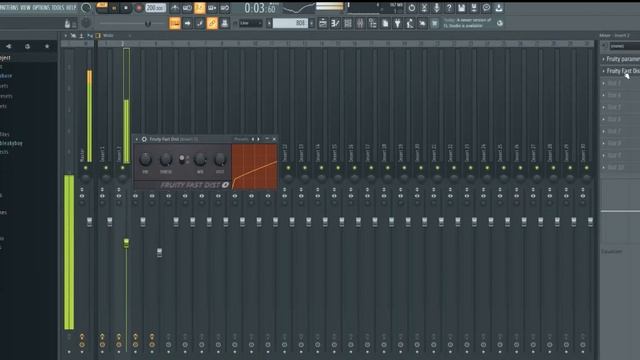
Task: Toggle the highlighted typing keyboard icon
Action: click(175, 23)
